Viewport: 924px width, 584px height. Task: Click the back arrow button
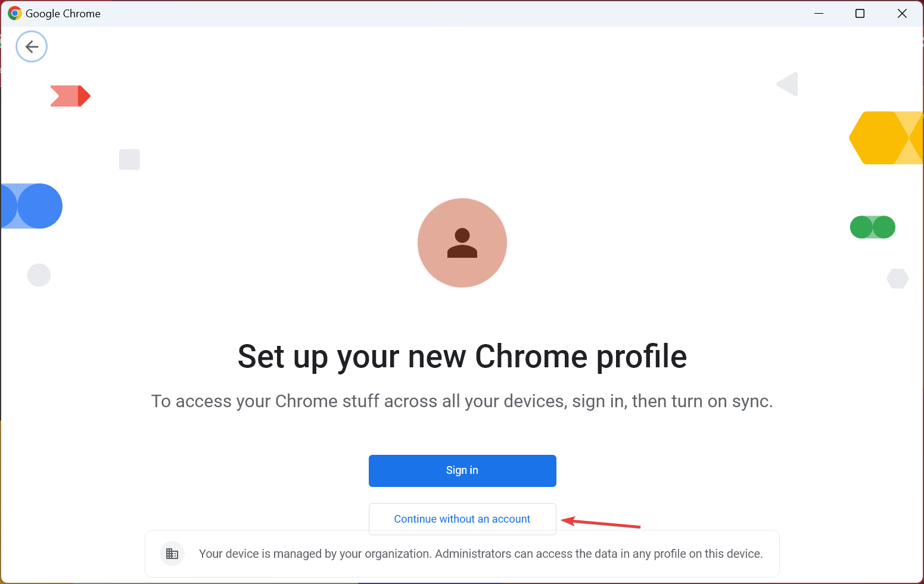click(x=31, y=46)
